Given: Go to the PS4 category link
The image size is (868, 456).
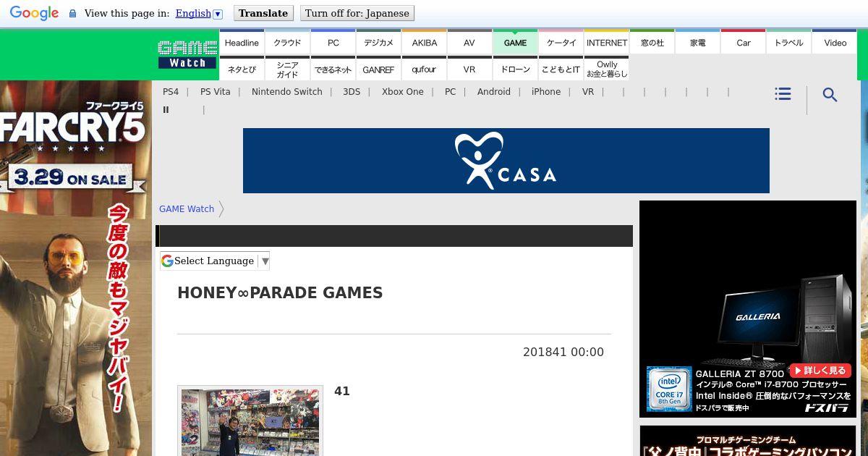Looking at the screenshot, I should (x=171, y=92).
